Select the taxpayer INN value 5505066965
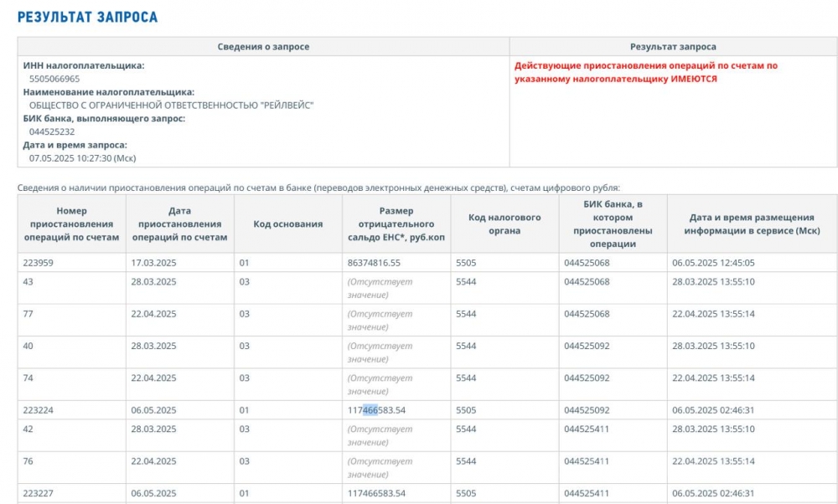The height and width of the screenshot is (504, 838). coord(54,79)
